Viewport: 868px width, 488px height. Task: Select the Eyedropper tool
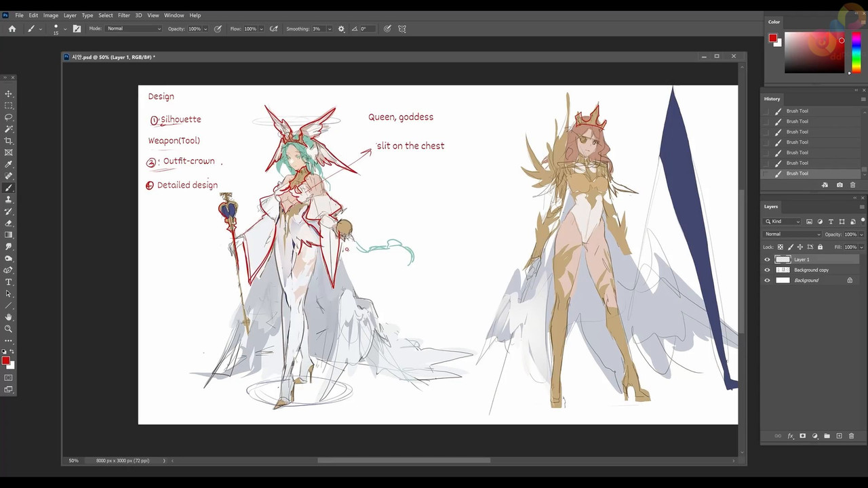pyautogui.click(x=8, y=164)
